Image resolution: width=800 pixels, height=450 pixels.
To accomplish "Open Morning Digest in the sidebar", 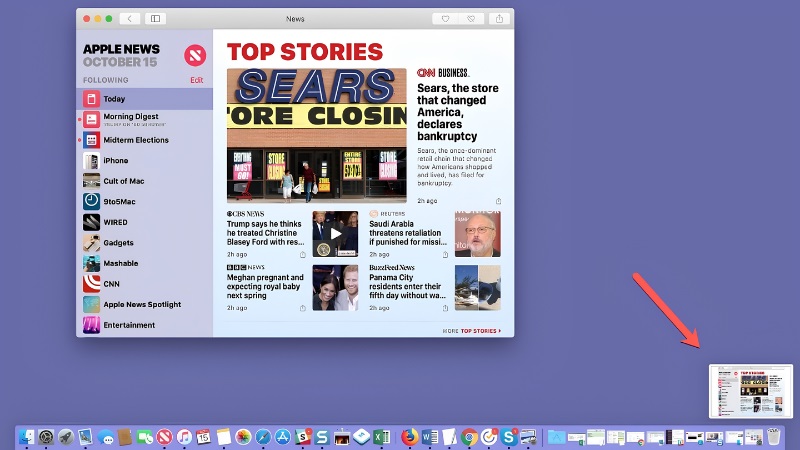I will click(x=144, y=119).
